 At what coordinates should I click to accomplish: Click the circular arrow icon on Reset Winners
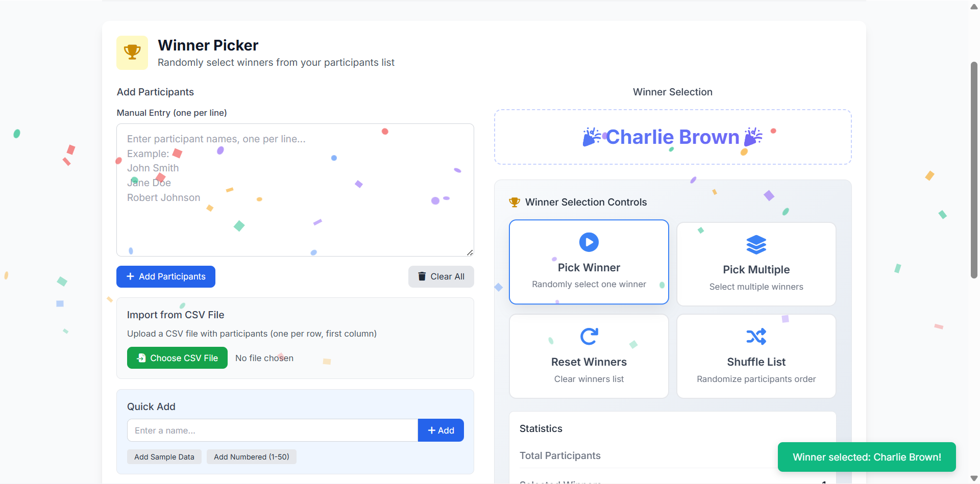(589, 337)
